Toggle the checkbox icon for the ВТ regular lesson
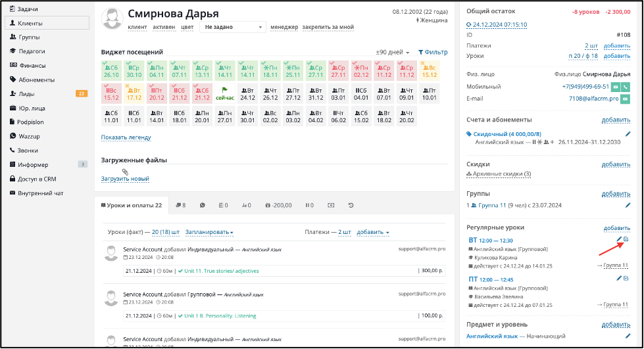 tap(626, 239)
